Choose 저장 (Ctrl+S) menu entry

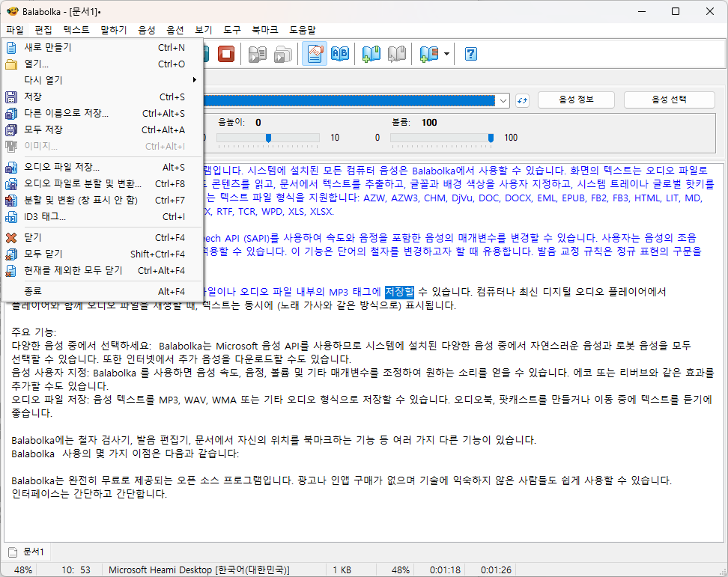(x=102, y=97)
